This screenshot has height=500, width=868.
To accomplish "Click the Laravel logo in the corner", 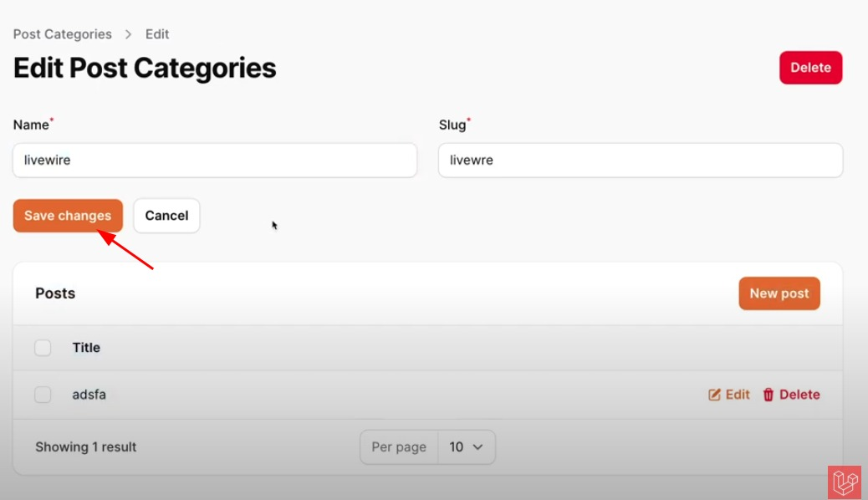I will click(844, 482).
